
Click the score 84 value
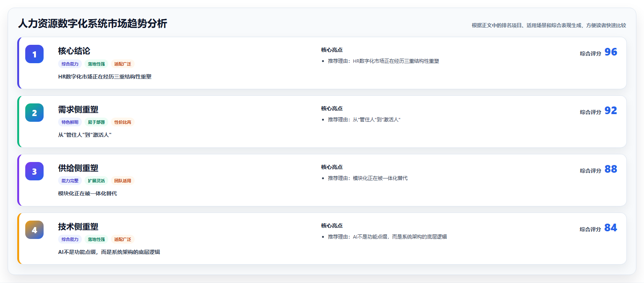point(611,227)
